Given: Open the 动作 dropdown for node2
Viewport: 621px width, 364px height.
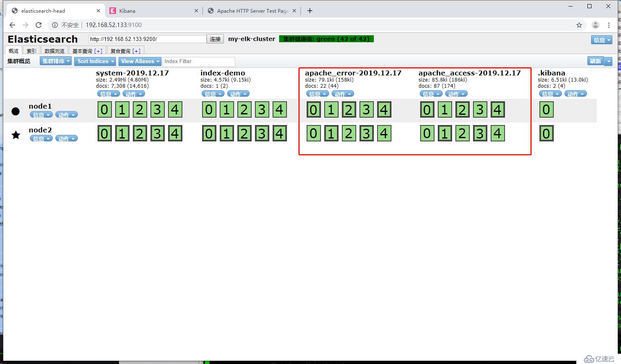Looking at the screenshot, I should 66,139.
